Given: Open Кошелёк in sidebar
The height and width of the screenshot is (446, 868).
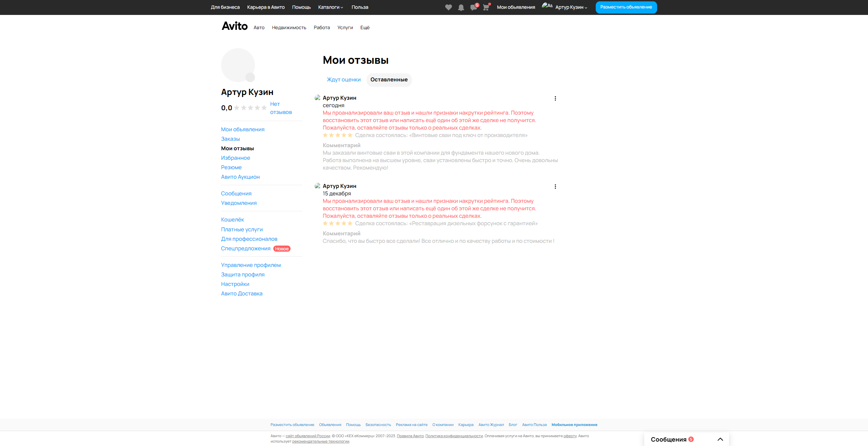Looking at the screenshot, I should 232,220.
